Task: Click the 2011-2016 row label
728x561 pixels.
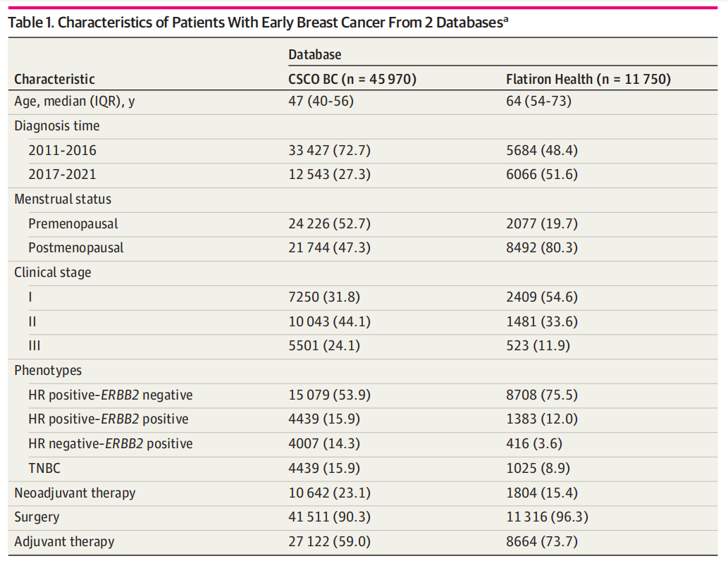Action: click(63, 150)
